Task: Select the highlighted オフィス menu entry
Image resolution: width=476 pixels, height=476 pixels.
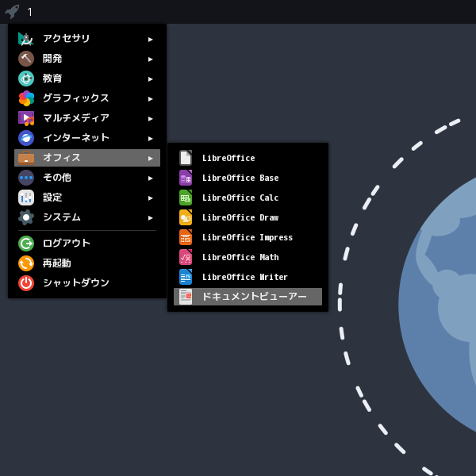Action: (87, 158)
